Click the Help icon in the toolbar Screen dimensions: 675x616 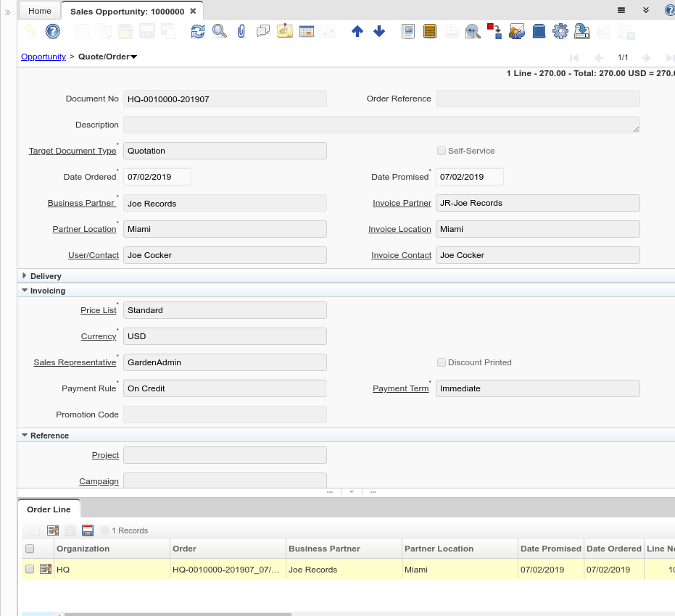(x=52, y=31)
